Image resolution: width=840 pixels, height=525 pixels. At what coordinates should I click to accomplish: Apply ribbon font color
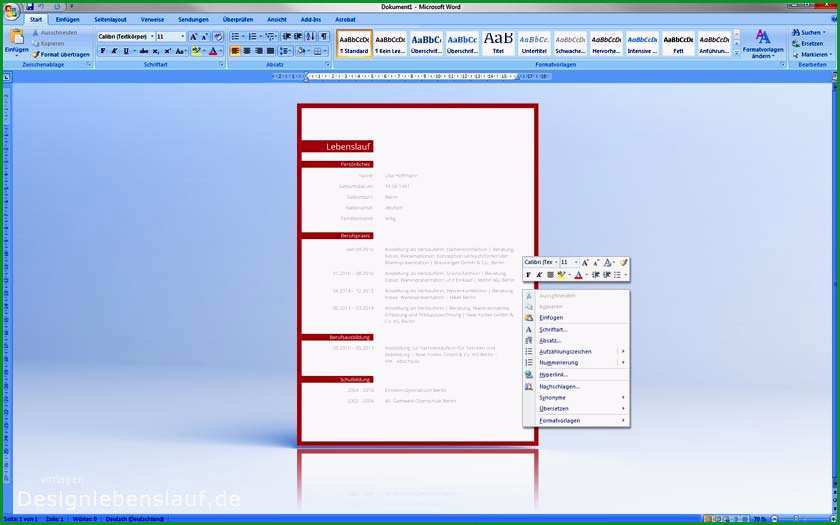tap(213, 51)
